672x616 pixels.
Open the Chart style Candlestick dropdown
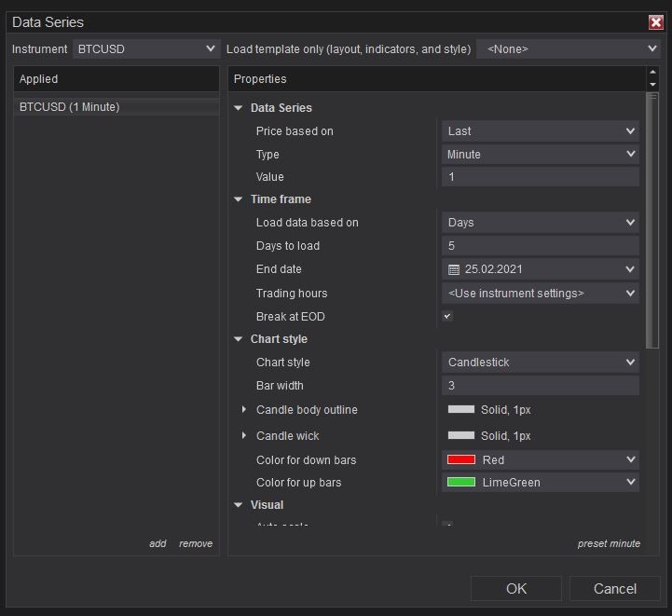[540, 363]
